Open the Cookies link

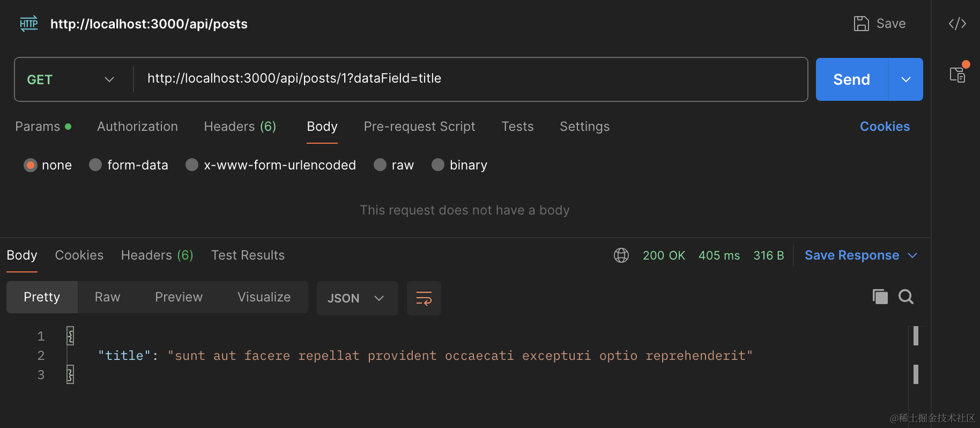click(885, 127)
